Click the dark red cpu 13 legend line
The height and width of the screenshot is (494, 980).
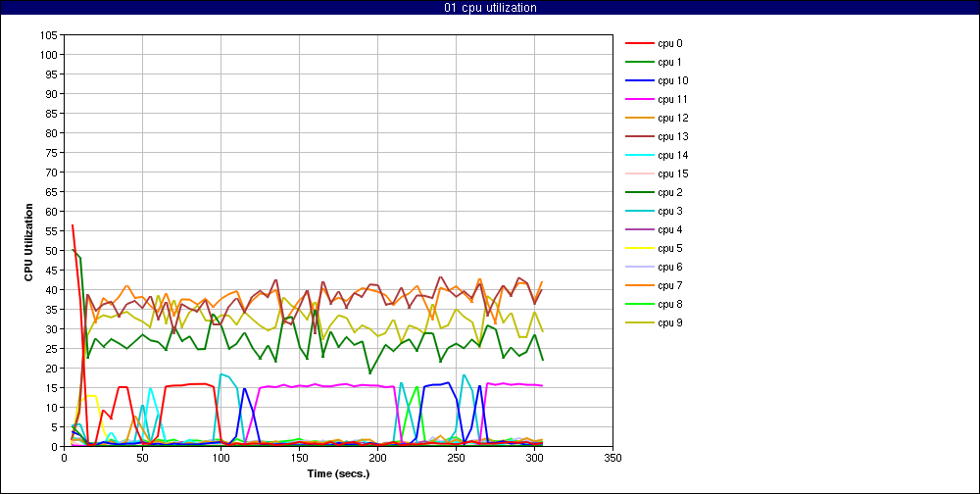point(639,137)
